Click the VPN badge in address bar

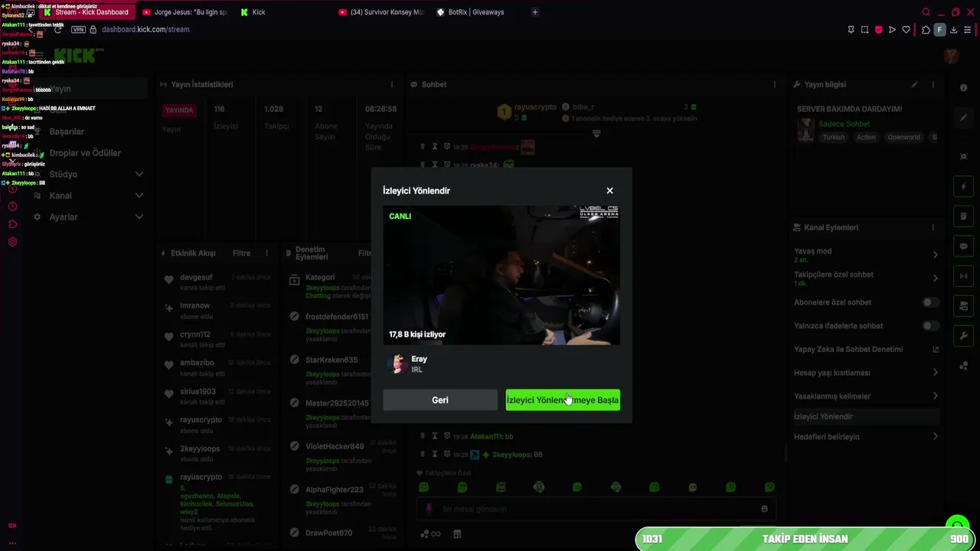[78, 30]
